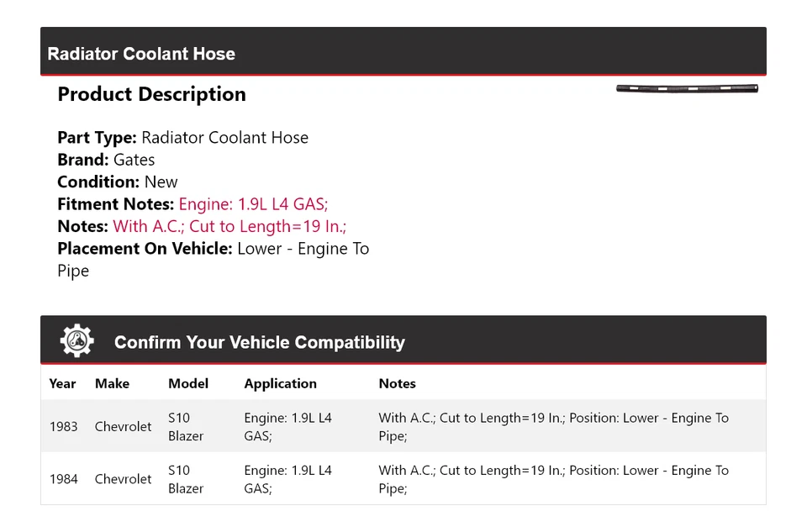This screenshot has height=532, width=807.
Task: Click the notes cell in the 1983 row
Action: click(x=554, y=427)
